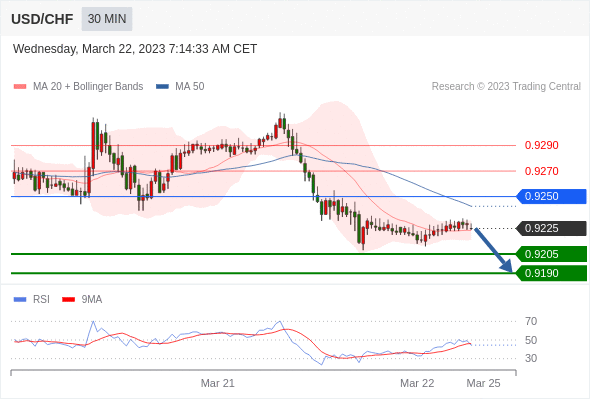Select the USD/CHF pair title

42,19
